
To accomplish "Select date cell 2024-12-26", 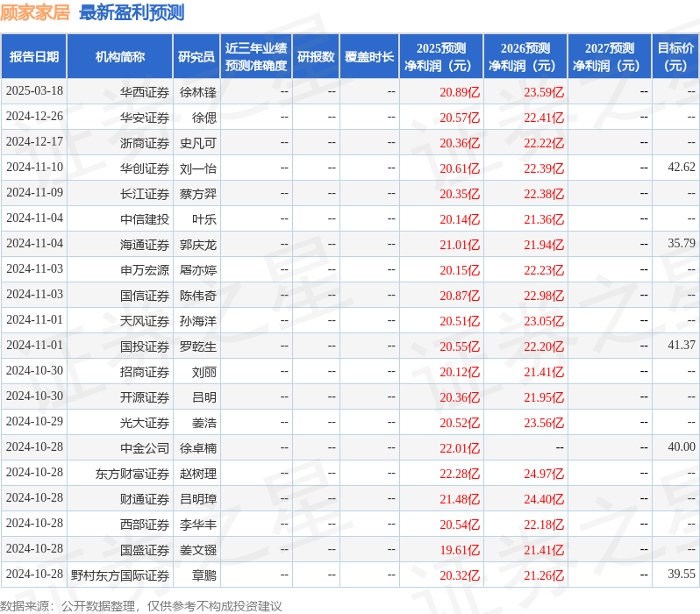I will point(34,116).
